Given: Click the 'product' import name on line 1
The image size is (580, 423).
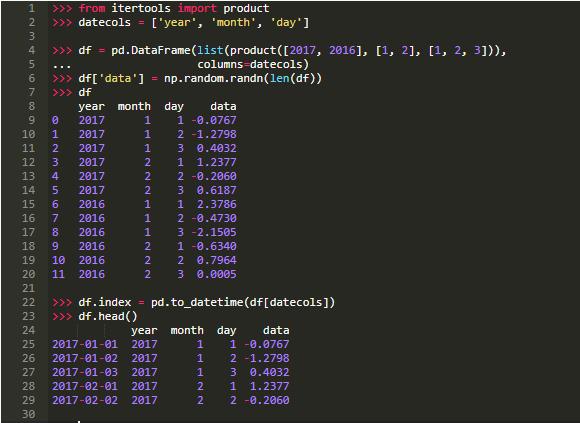Looking at the screenshot, I should 246,8.
